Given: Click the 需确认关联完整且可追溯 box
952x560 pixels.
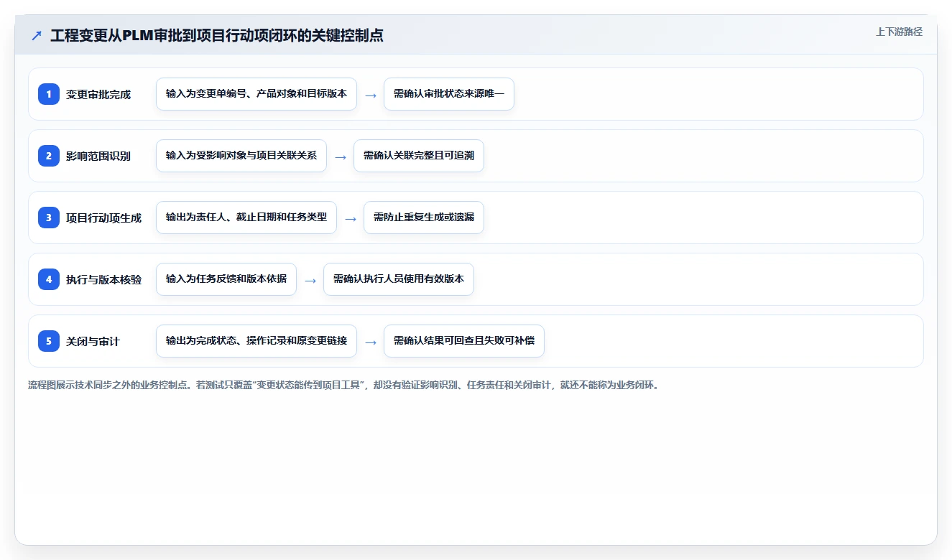Looking at the screenshot, I should tap(419, 156).
